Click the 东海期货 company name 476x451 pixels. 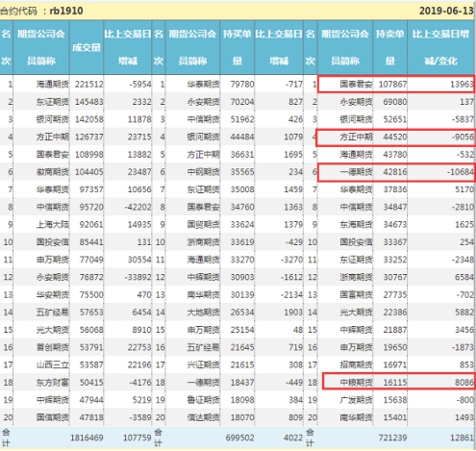[x=356, y=225]
